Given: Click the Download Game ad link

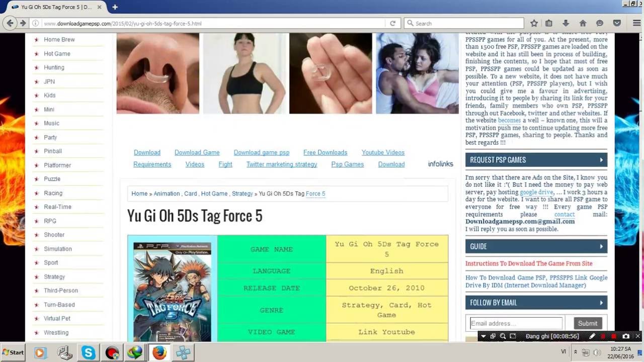Looking at the screenshot, I should tap(197, 152).
